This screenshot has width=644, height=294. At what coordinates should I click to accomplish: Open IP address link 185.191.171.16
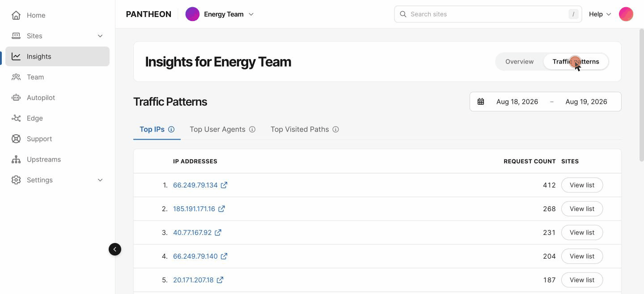click(194, 209)
